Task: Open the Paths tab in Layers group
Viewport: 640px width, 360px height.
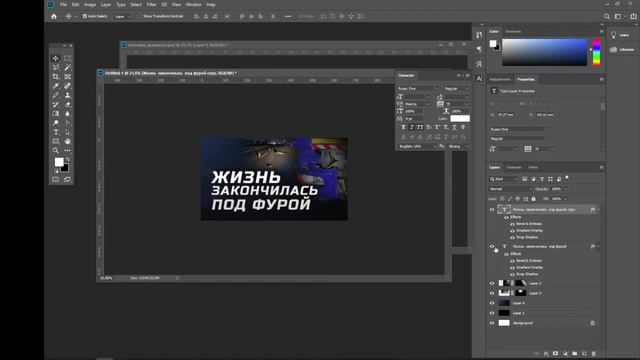Action: (533, 167)
